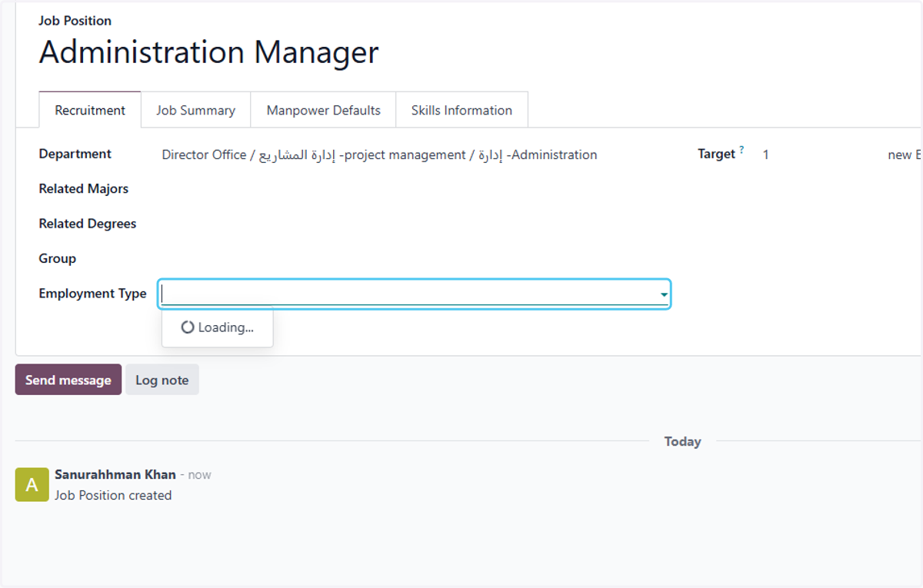
Task: Click the Job Position created message
Action: [x=113, y=495]
